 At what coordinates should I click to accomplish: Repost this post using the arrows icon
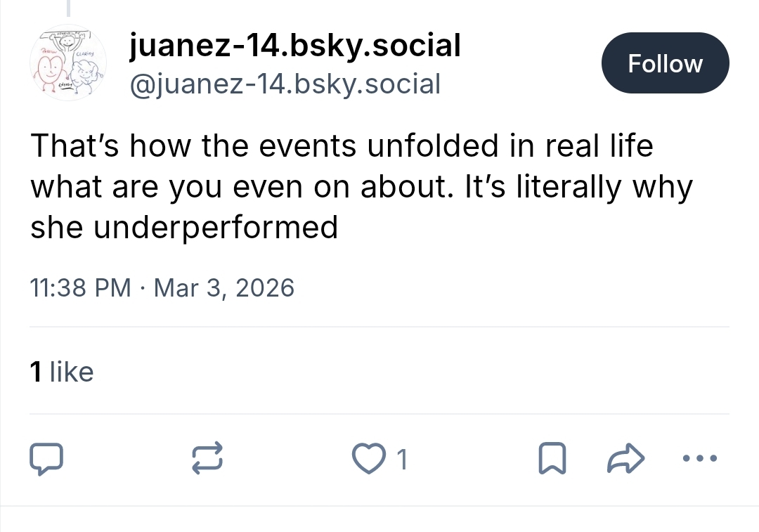coord(207,459)
